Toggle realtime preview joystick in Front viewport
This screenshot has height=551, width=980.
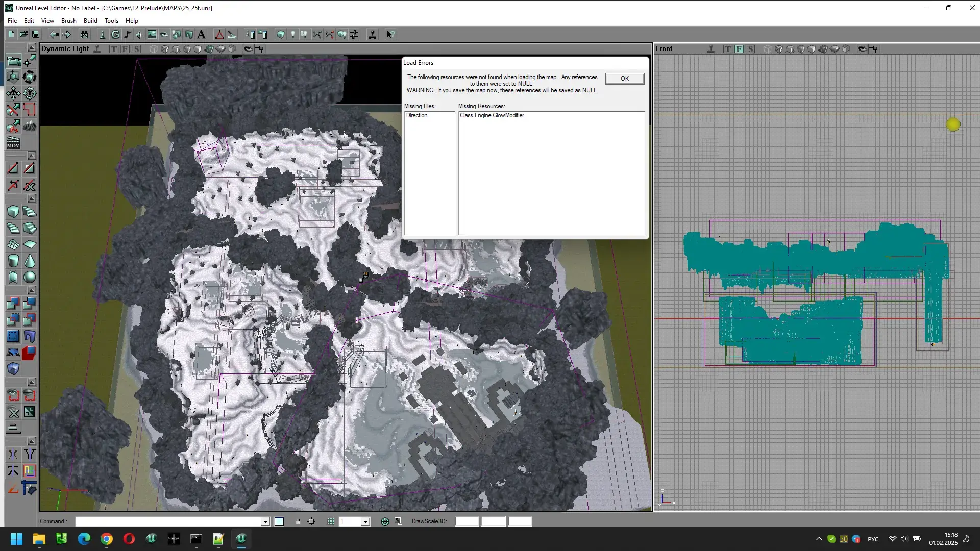tap(711, 49)
